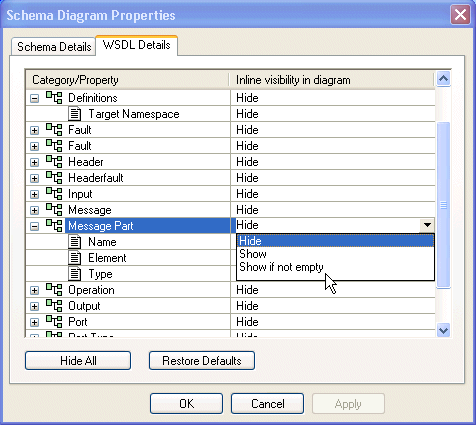Expand the Headerfault category
This screenshot has height=425, width=476.
pos(34,178)
